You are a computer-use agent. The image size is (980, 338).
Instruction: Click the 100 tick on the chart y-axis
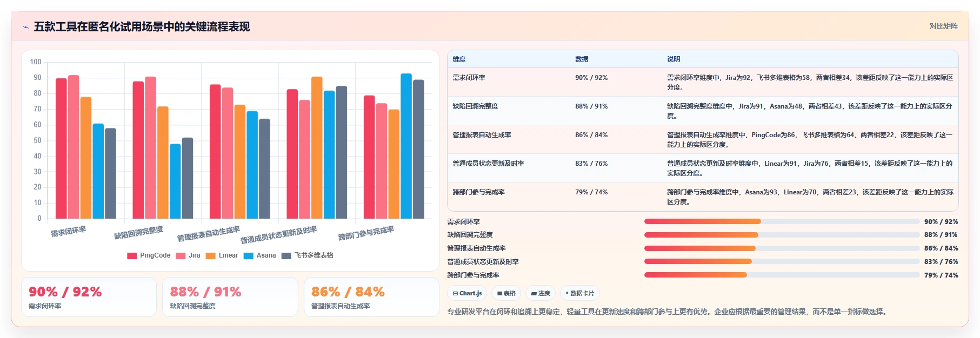point(36,62)
